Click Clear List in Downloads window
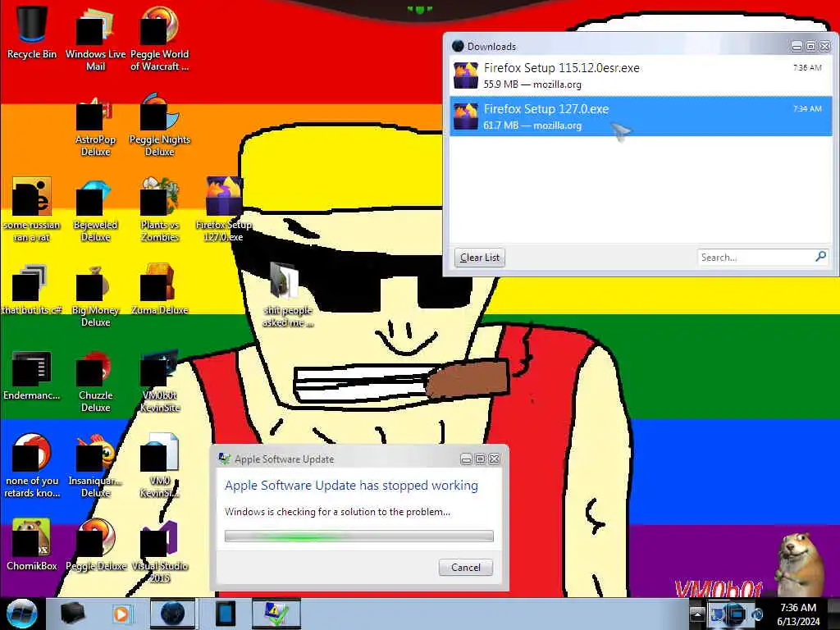 click(479, 258)
